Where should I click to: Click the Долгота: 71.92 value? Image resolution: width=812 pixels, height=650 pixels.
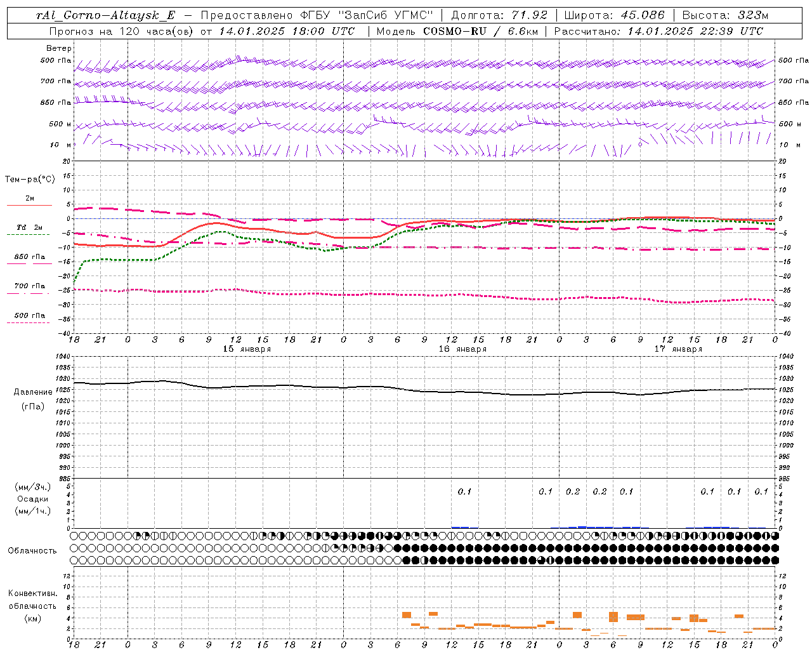(x=499, y=16)
